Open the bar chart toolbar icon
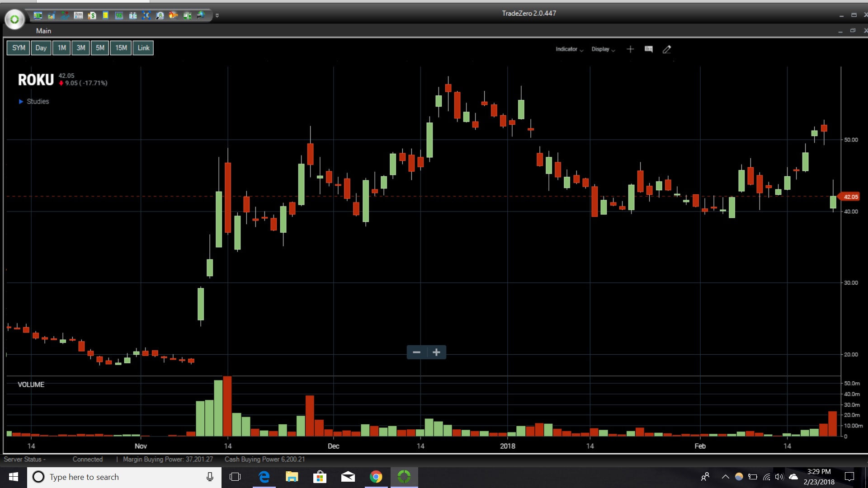The width and height of the screenshot is (868, 488). pyautogui.click(x=52, y=15)
